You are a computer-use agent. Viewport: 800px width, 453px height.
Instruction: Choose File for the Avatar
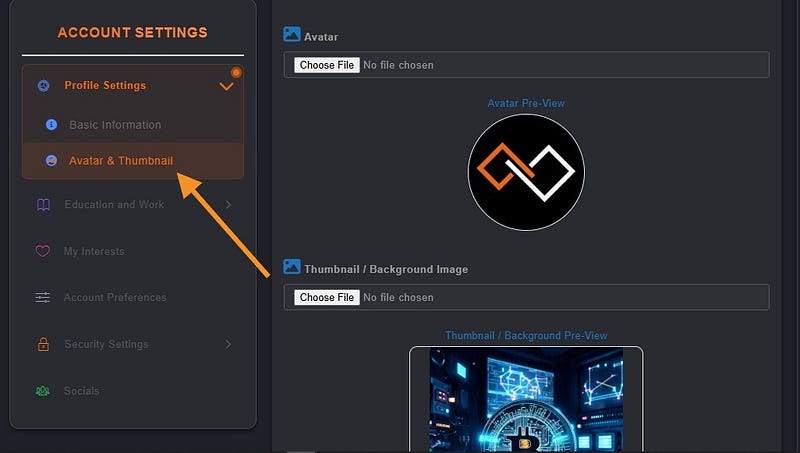coord(327,65)
